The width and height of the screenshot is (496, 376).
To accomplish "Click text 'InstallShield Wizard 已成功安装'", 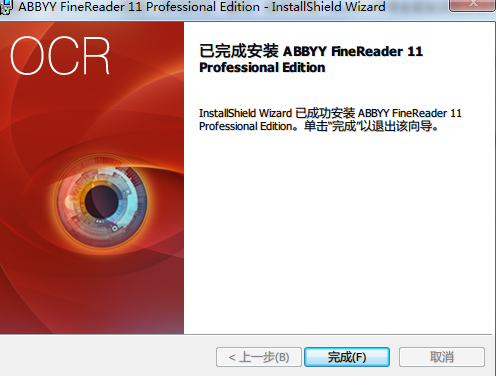I will coord(277,113).
